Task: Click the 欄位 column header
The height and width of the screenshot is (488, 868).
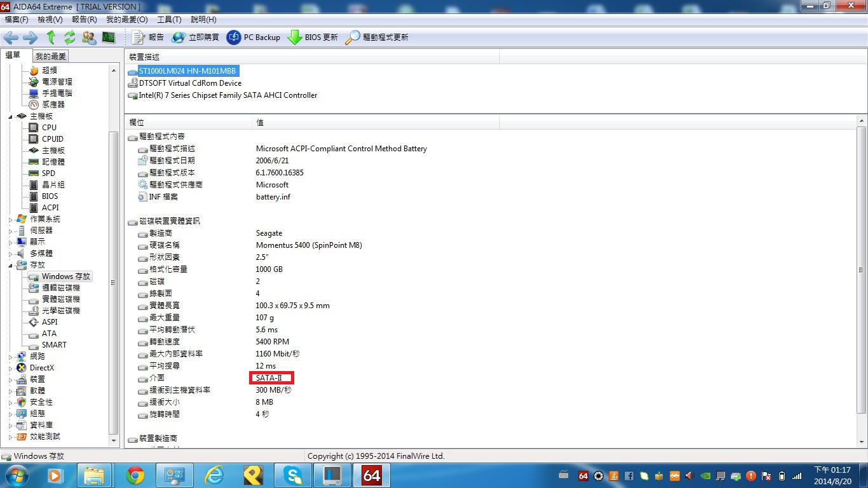Action: point(189,122)
